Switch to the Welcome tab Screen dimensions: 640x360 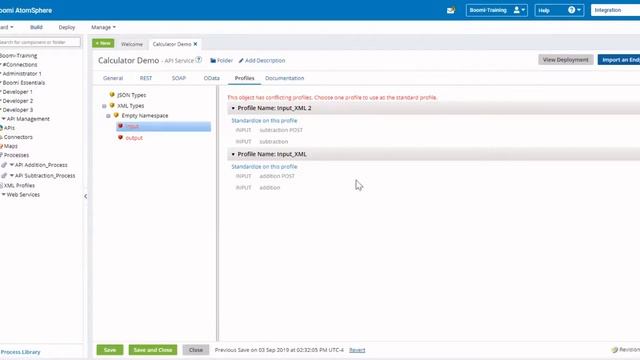[x=132, y=44]
